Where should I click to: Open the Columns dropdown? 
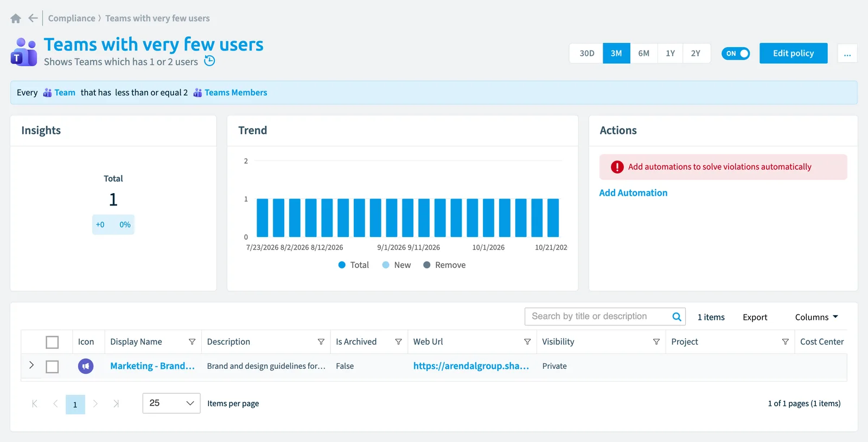point(816,317)
